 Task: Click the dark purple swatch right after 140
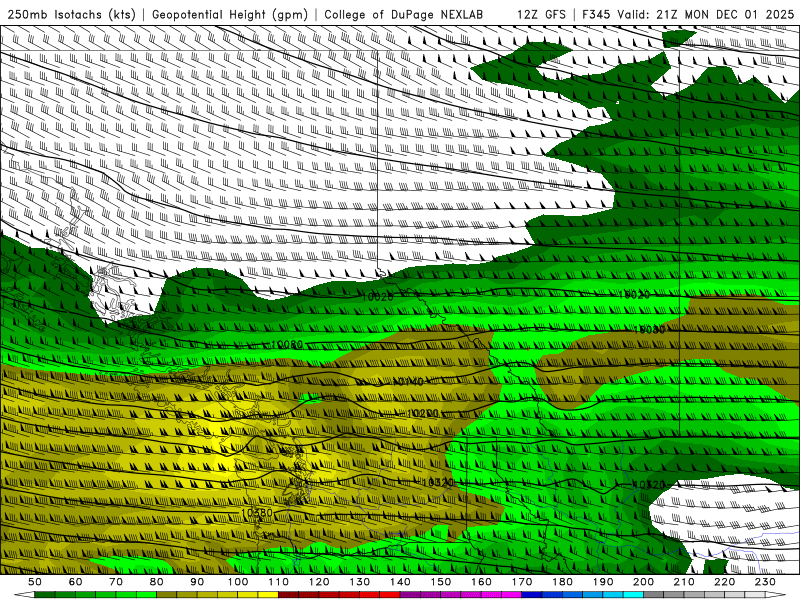pos(410,595)
